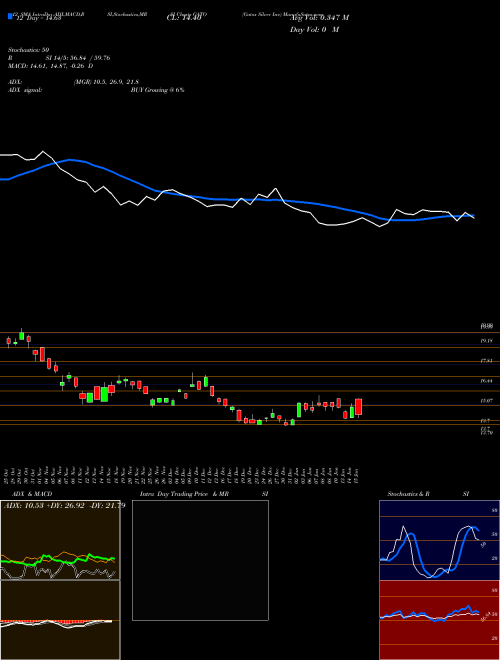Click the 17.81 price axis label
The width and height of the screenshot is (500, 660).
(486, 361)
